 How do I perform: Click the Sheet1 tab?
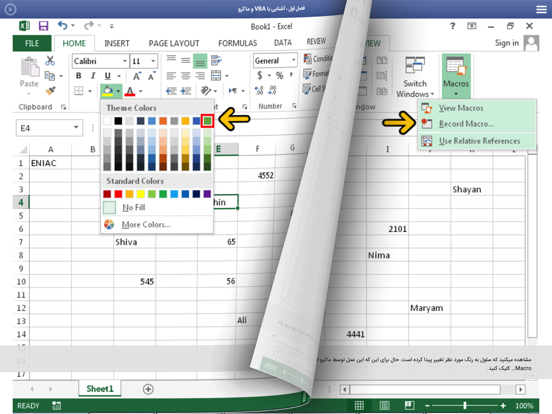[100, 389]
